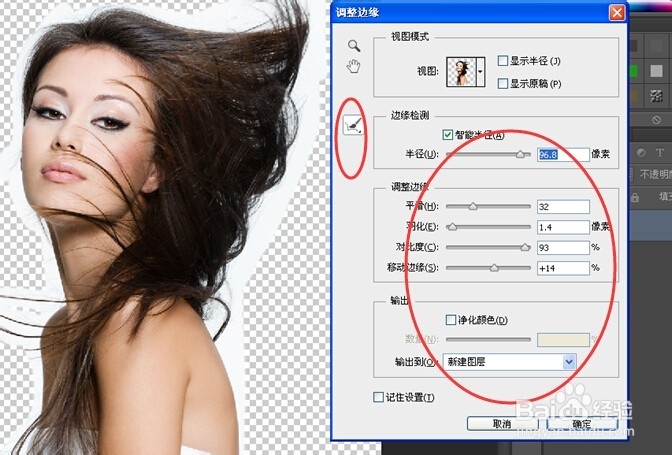672x455 pixels.
Task: Click the light gray style swatch in background panel
Action: 656,71
